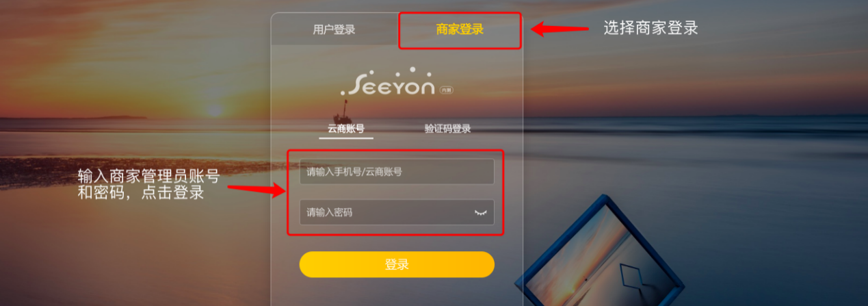The width and height of the screenshot is (868, 306).
Task: Click the boat silhouette in background
Action: (x=345, y=111)
